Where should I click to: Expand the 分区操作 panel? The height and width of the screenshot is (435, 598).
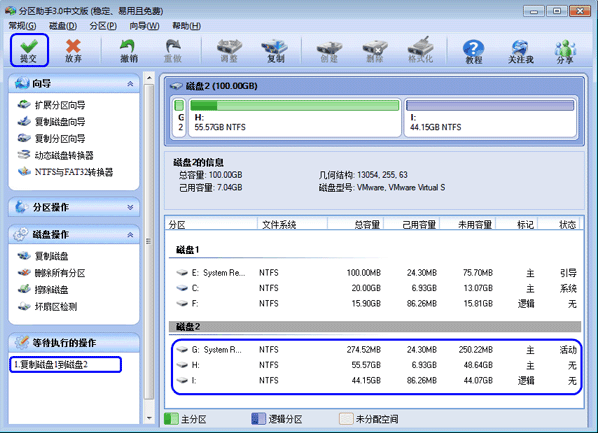pos(130,207)
